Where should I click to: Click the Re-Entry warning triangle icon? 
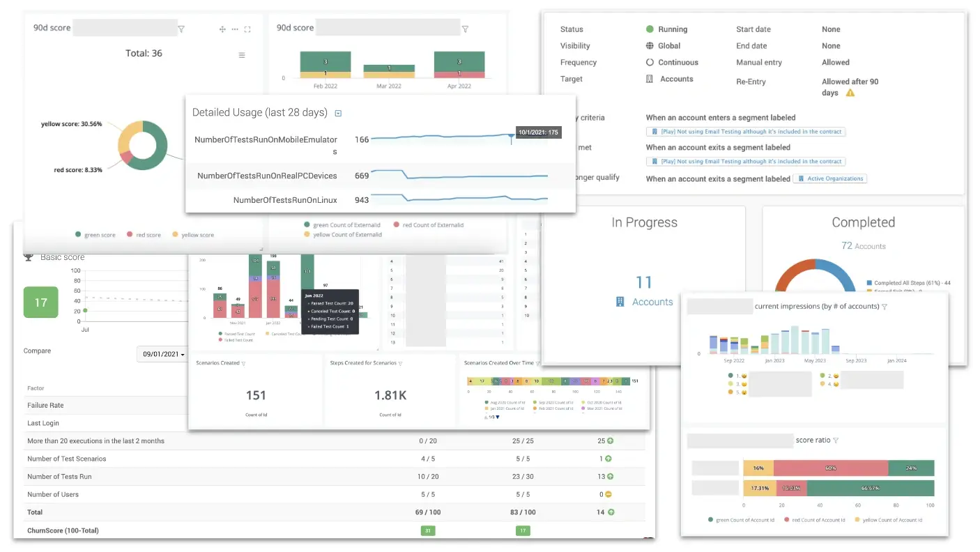(x=850, y=93)
